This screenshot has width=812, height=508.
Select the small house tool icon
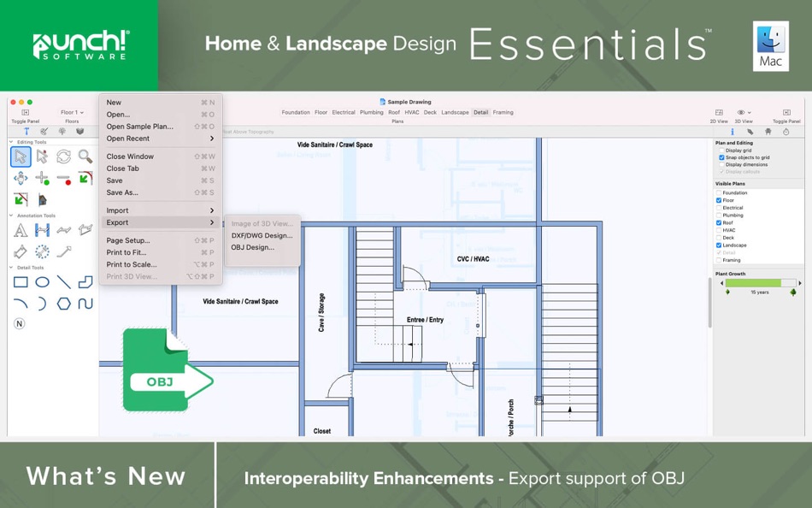click(42, 199)
